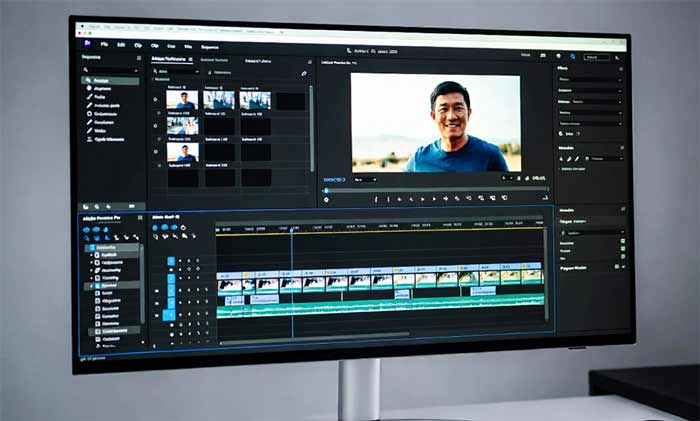Select the first project thumbnail of man in blue shirt
The height and width of the screenshot is (421, 700).
pos(182,100)
